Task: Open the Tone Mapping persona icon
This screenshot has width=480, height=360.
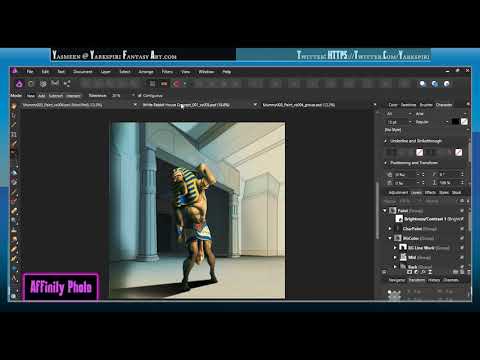Action: tap(55, 84)
